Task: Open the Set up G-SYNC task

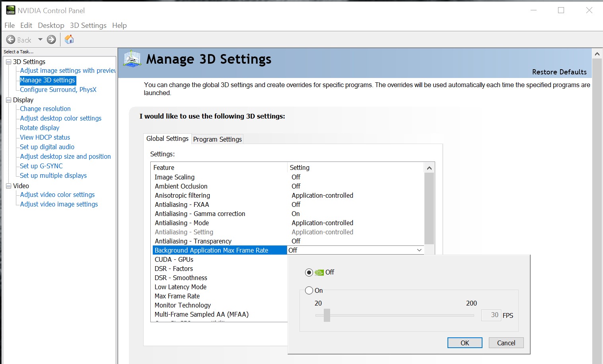Action: click(x=41, y=166)
